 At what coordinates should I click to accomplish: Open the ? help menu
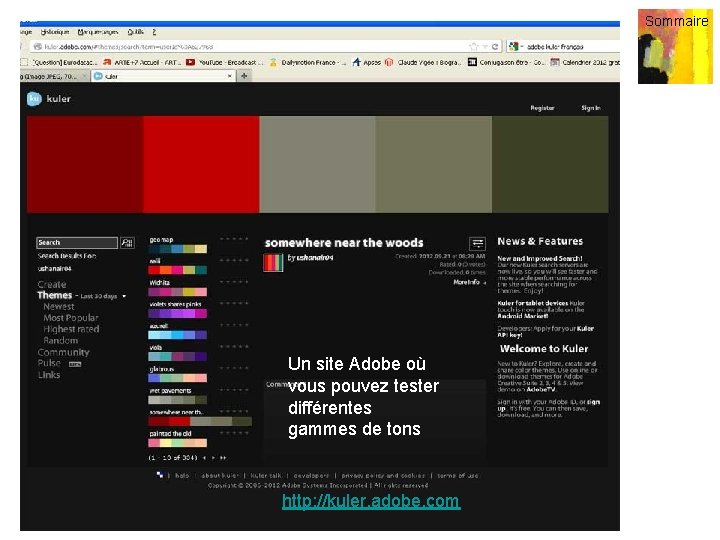(154, 32)
